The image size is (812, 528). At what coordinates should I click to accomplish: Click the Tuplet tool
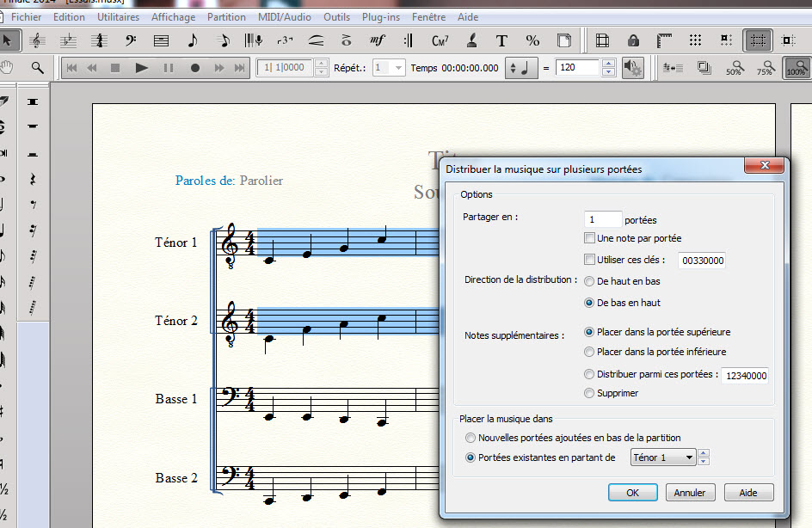(285, 40)
